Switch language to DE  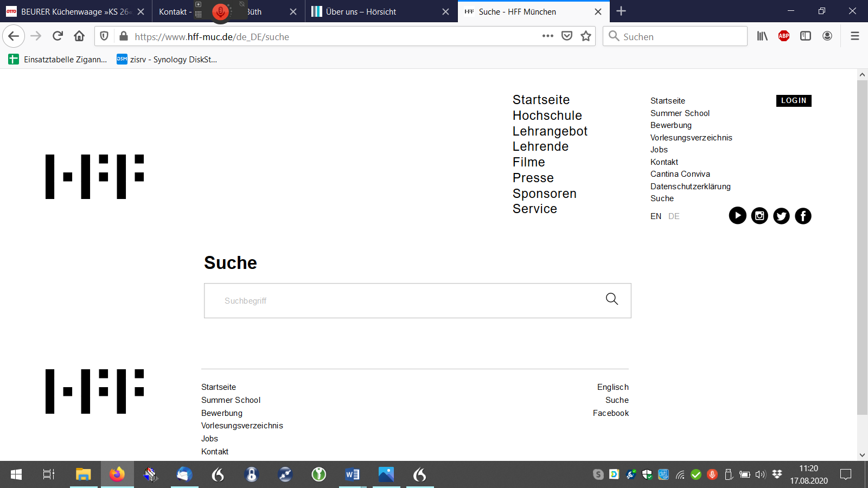(674, 216)
